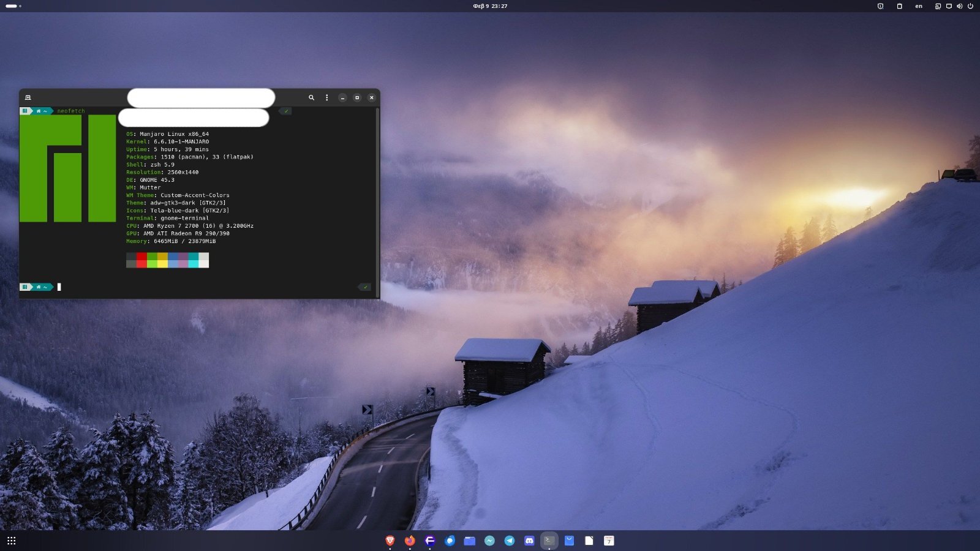Select the Terminal icon in dock
Viewport: 980px width, 551px height.
point(549,540)
